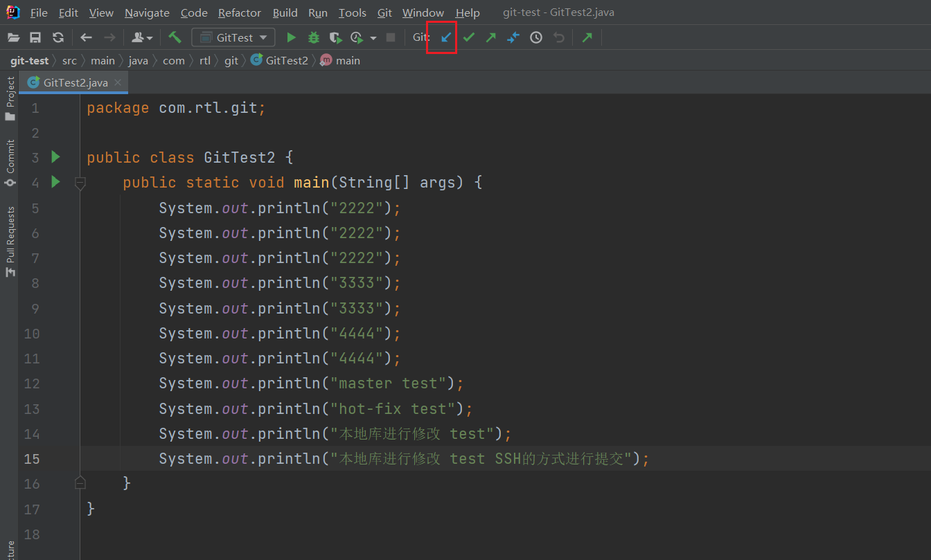
Task: Click the git-test breadcrumb
Action: coord(29,61)
